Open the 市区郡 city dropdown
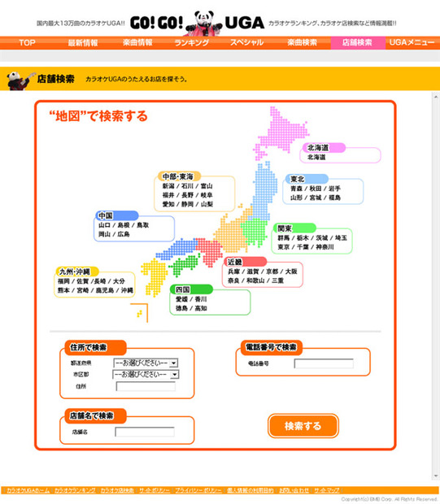The width and height of the screenshot is (440, 504). coord(146,375)
